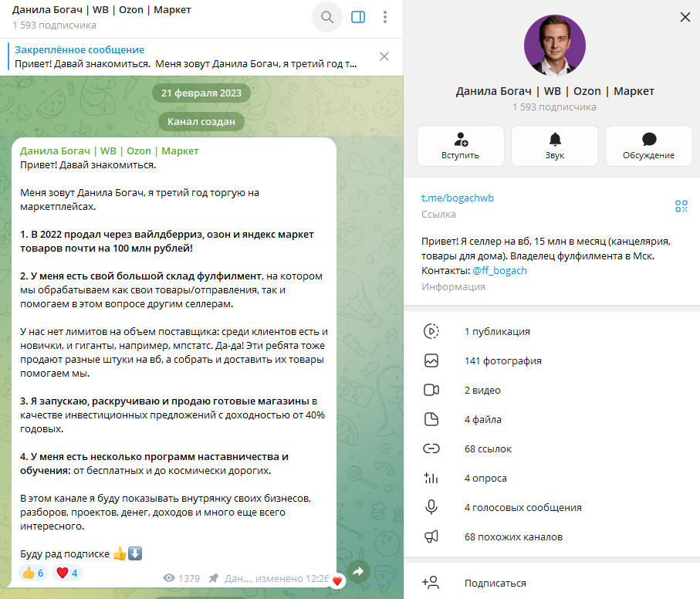Screen dimensions: 700x599
Task: Click the 'Канал создан' service message
Action: tap(201, 122)
